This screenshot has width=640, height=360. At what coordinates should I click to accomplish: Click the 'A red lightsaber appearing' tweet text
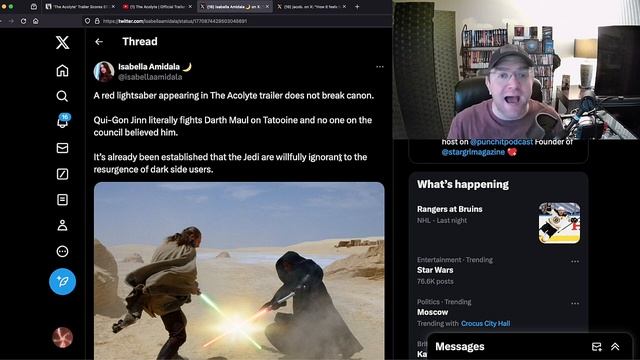point(233,96)
